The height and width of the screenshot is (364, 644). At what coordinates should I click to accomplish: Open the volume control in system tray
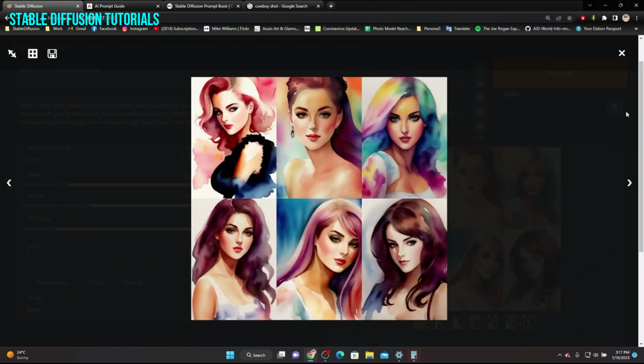[596, 355]
